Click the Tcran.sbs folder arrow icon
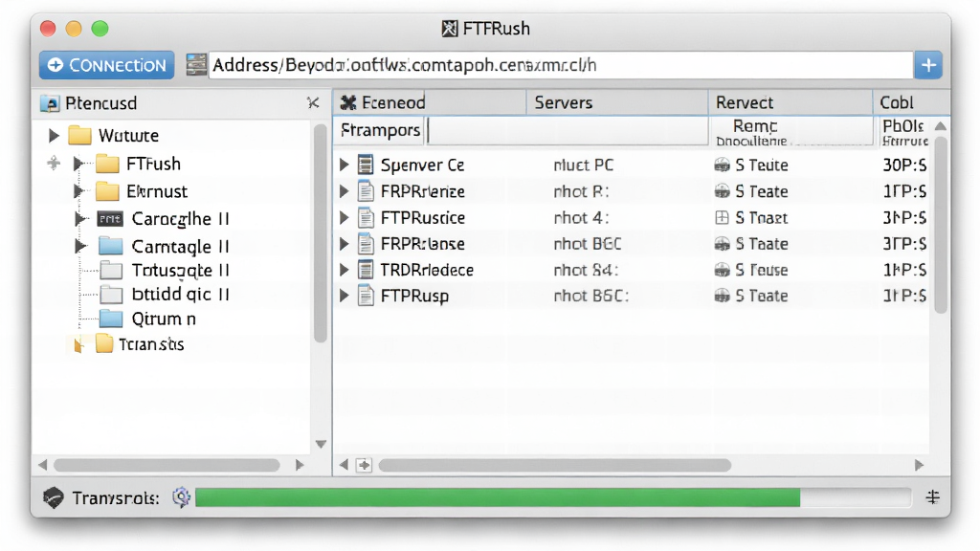The height and width of the screenshot is (551, 980). [x=78, y=344]
